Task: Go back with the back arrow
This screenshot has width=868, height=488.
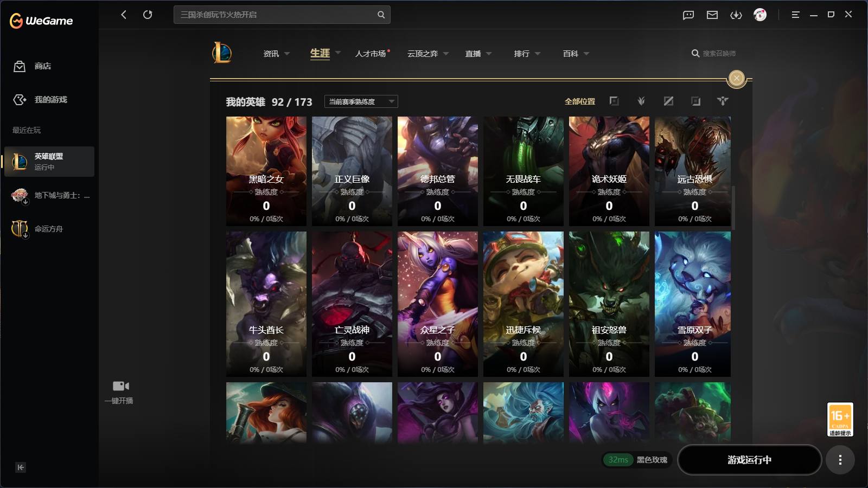Action: 124,15
